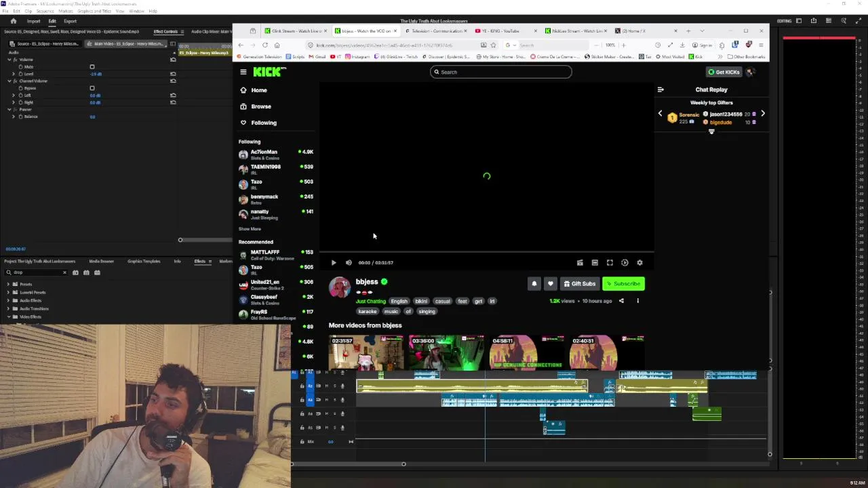Expand Audio Effects folder
868x488 pixels.
coord(8,301)
